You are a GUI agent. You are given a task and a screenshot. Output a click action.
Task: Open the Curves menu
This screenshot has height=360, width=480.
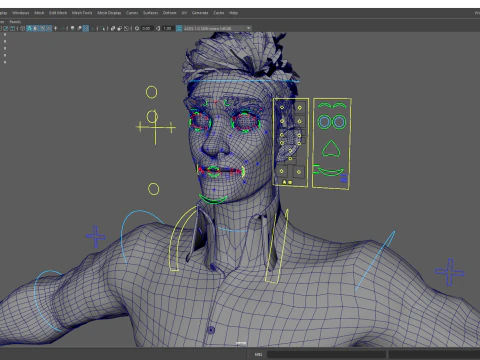(x=132, y=13)
